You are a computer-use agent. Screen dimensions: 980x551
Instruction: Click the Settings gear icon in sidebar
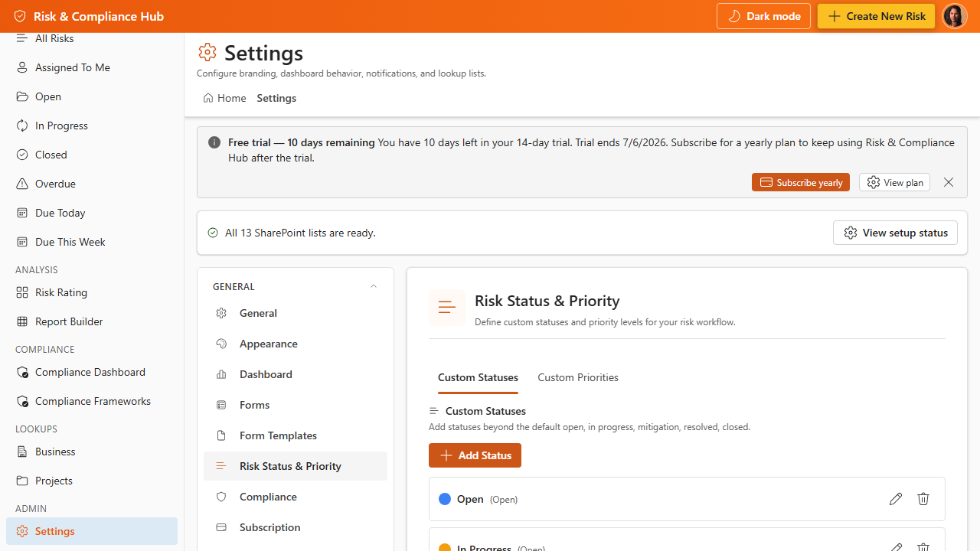click(22, 531)
